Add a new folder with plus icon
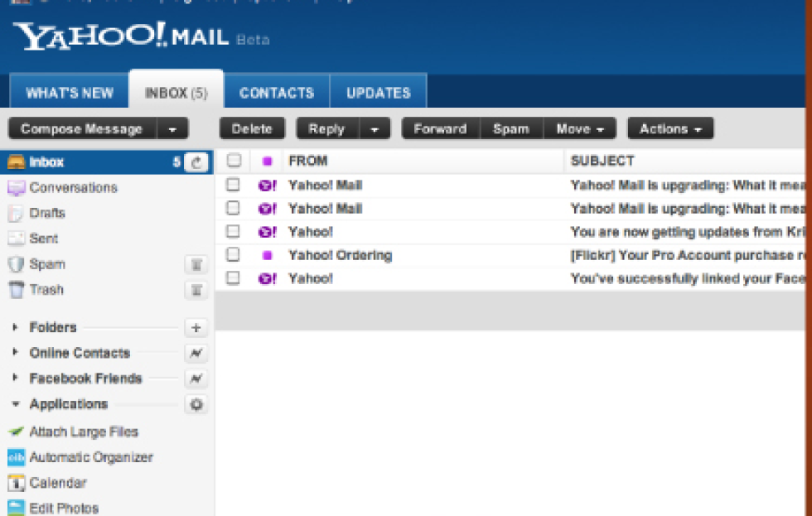 196,328
